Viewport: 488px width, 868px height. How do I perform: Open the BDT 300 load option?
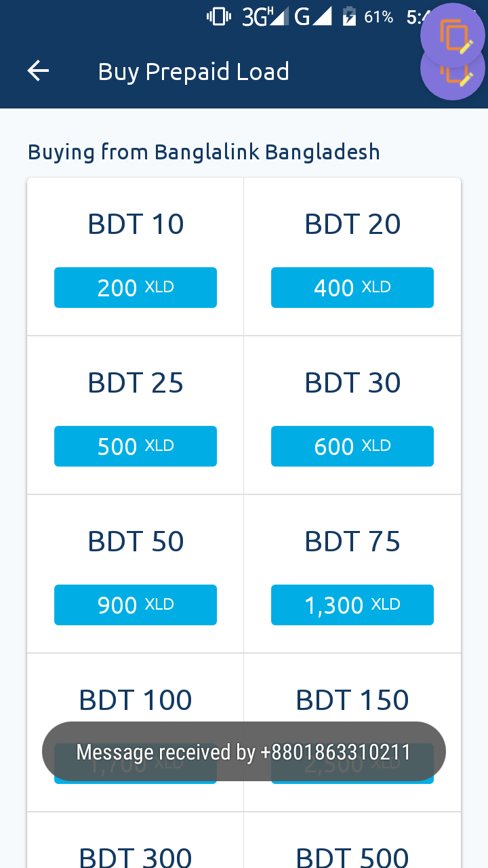[x=136, y=856]
